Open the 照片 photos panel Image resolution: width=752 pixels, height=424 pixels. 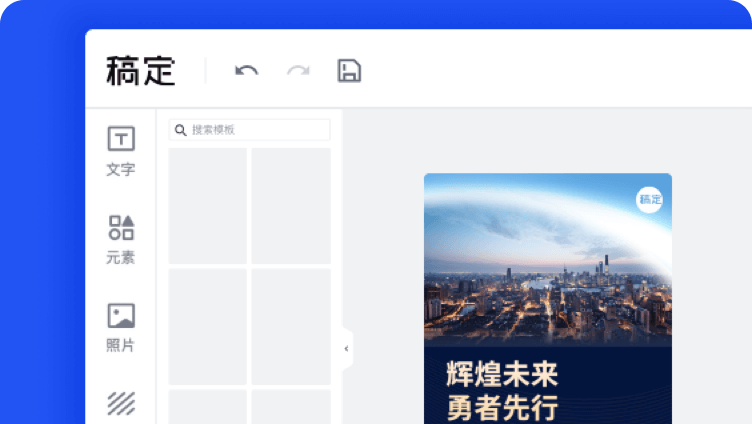click(x=121, y=327)
